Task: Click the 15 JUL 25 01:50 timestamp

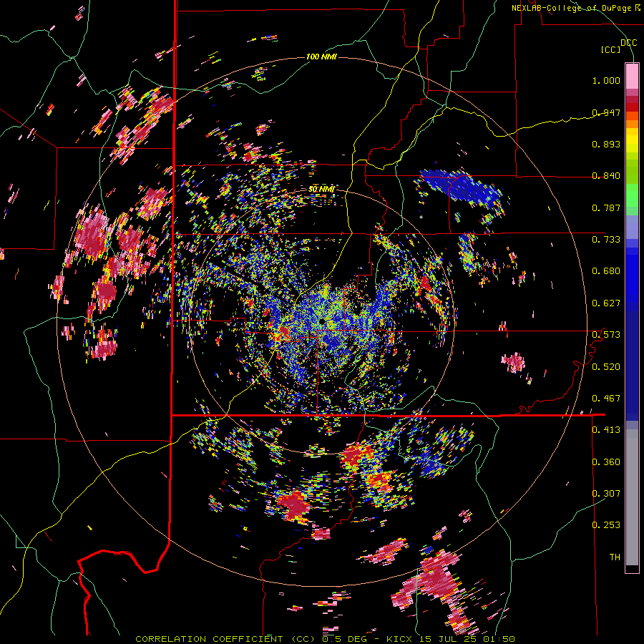Action: (467, 639)
